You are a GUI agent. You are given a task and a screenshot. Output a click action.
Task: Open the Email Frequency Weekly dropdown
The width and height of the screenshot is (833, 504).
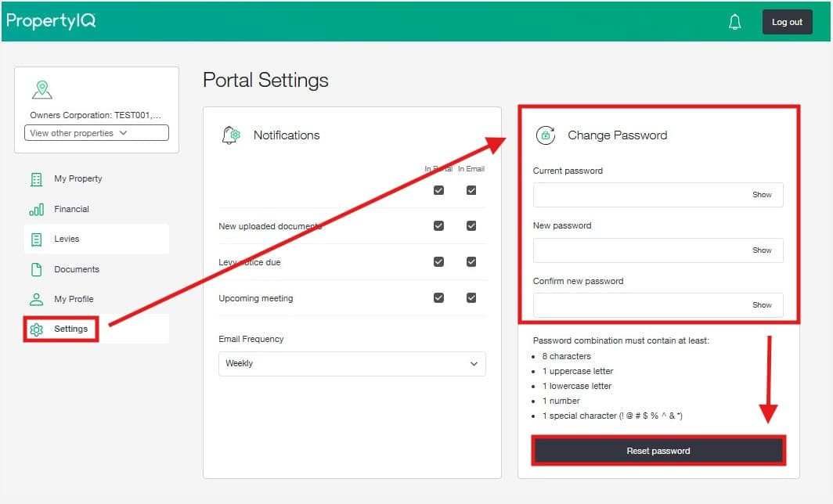(x=352, y=364)
